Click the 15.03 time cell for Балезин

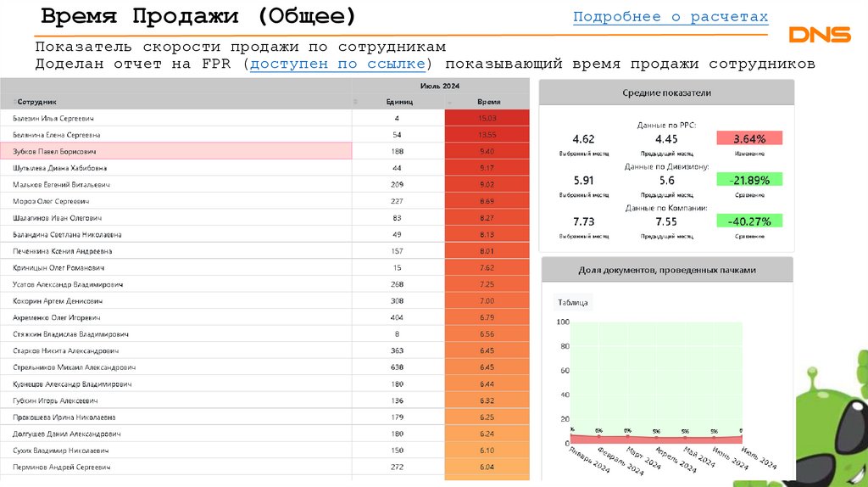487,118
